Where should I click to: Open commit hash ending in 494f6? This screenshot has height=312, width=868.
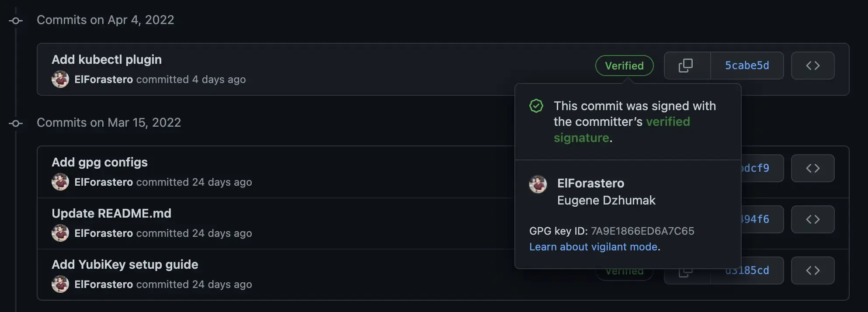(757, 219)
